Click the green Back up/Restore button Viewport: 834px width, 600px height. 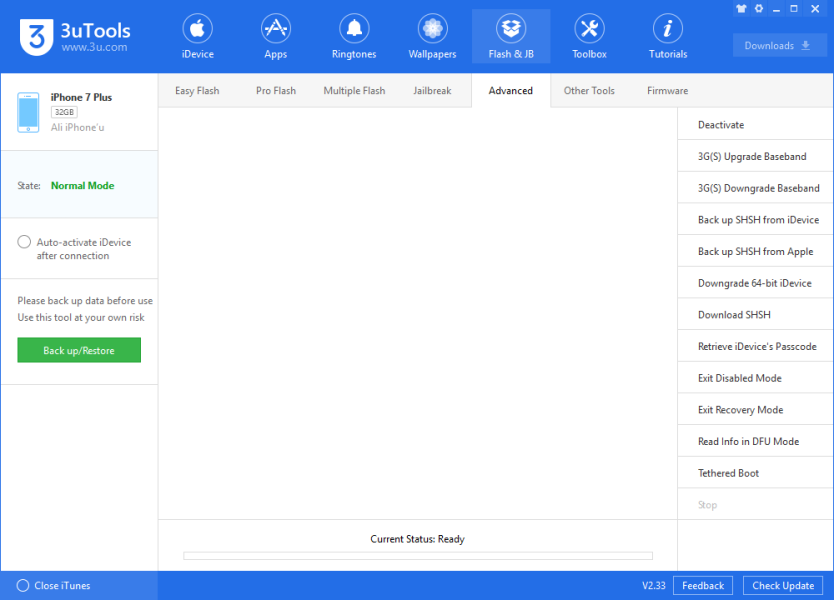point(79,351)
